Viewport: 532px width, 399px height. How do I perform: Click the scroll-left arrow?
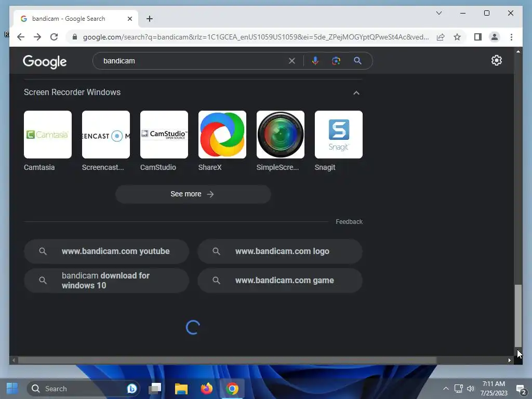[14, 361]
